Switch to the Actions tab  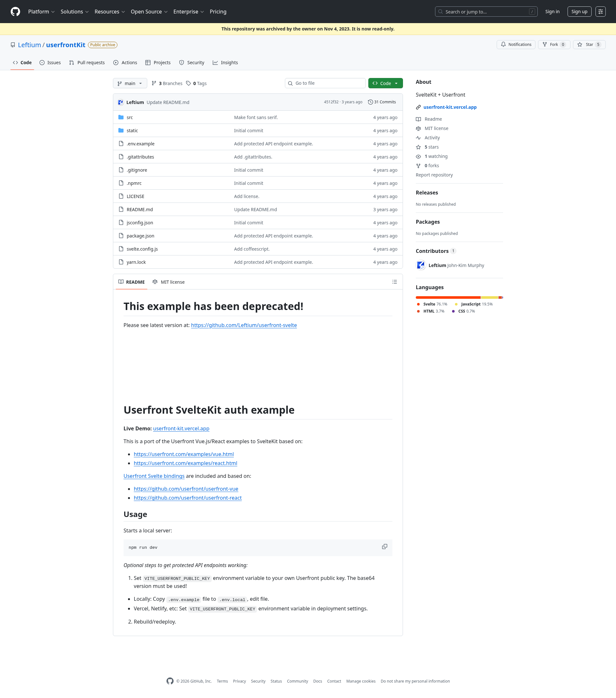(125, 63)
